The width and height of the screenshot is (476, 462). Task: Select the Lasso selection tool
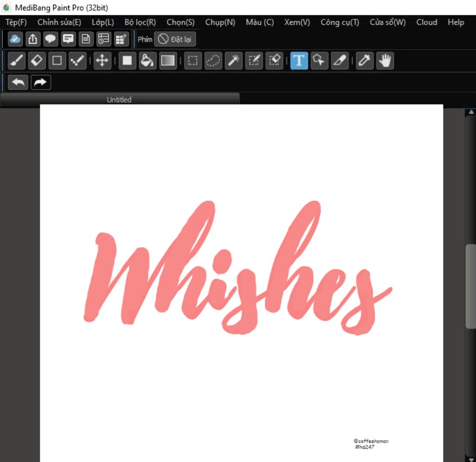(213, 61)
